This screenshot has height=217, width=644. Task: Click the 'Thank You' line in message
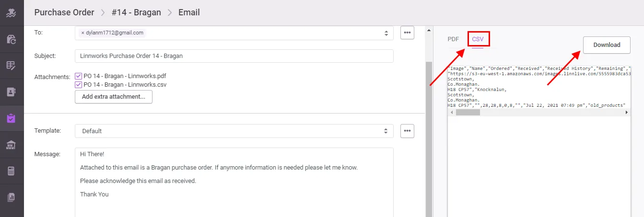point(94,194)
